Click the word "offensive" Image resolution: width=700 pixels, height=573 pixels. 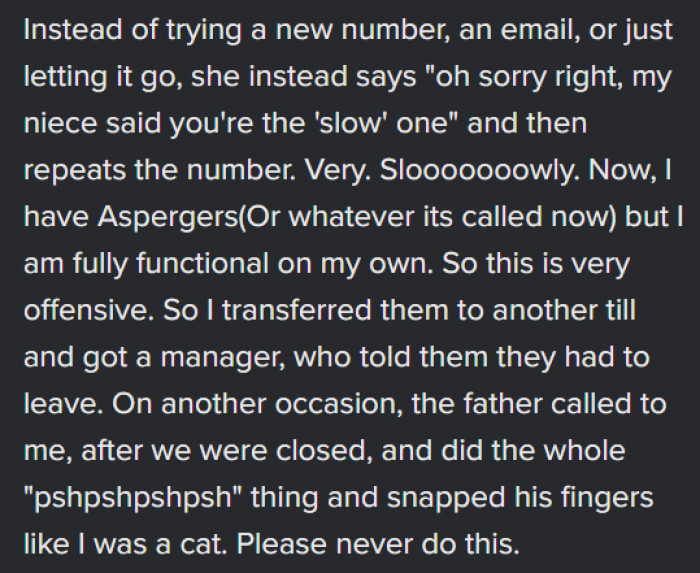(x=86, y=311)
